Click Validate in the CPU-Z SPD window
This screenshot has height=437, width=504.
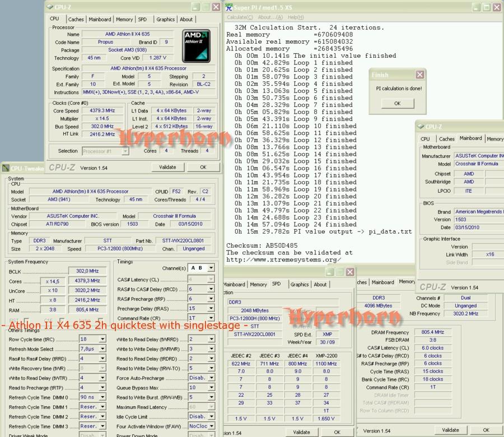point(301,432)
